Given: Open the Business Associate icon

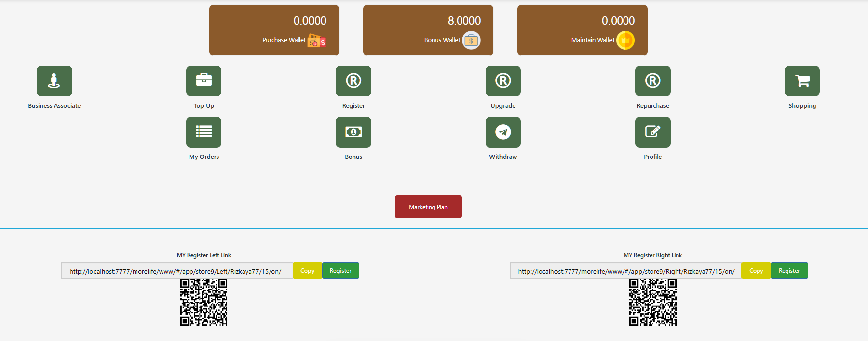Looking at the screenshot, I should pyautogui.click(x=54, y=81).
